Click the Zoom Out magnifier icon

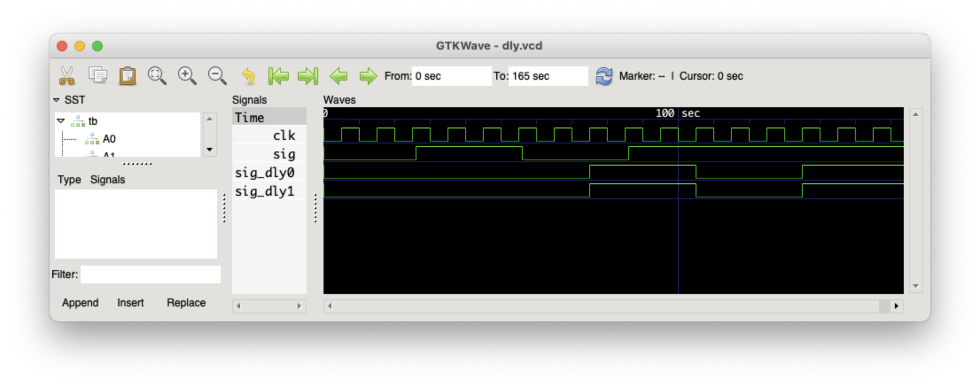217,76
